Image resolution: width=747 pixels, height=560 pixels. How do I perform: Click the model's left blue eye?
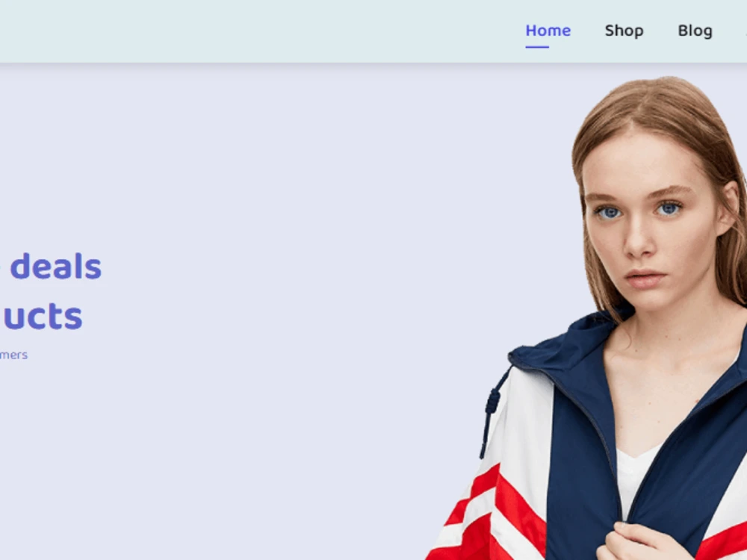(x=609, y=212)
